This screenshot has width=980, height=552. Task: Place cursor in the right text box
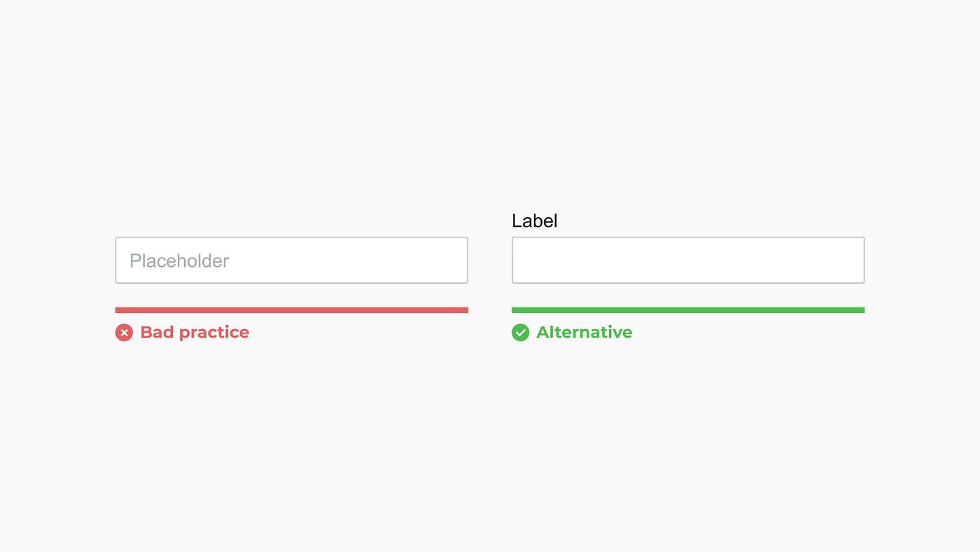[688, 260]
